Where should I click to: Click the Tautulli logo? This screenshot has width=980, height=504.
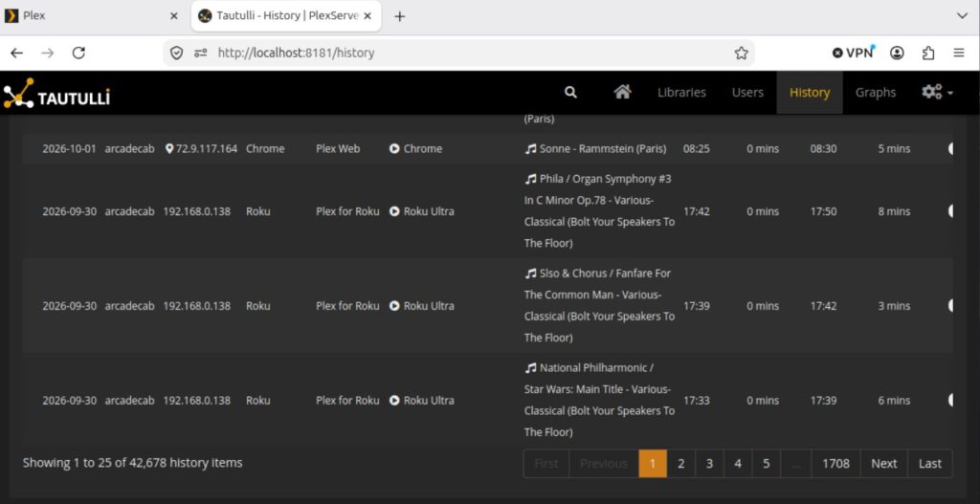click(56, 93)
